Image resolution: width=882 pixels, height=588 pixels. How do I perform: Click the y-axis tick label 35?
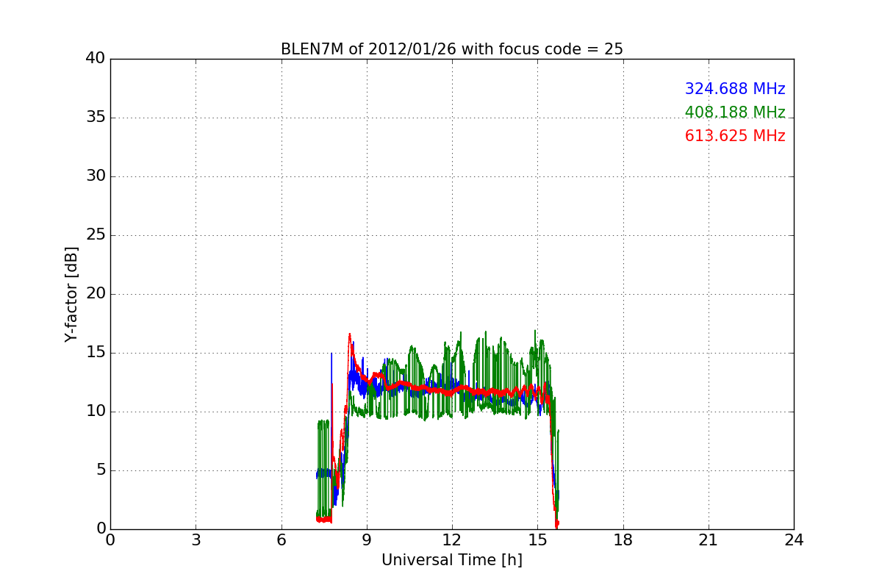coord(96,118)
